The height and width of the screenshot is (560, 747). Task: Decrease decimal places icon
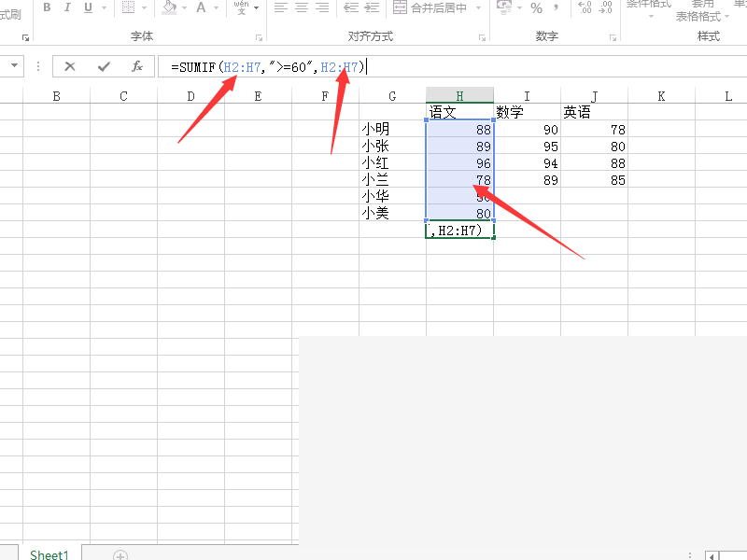605,7
